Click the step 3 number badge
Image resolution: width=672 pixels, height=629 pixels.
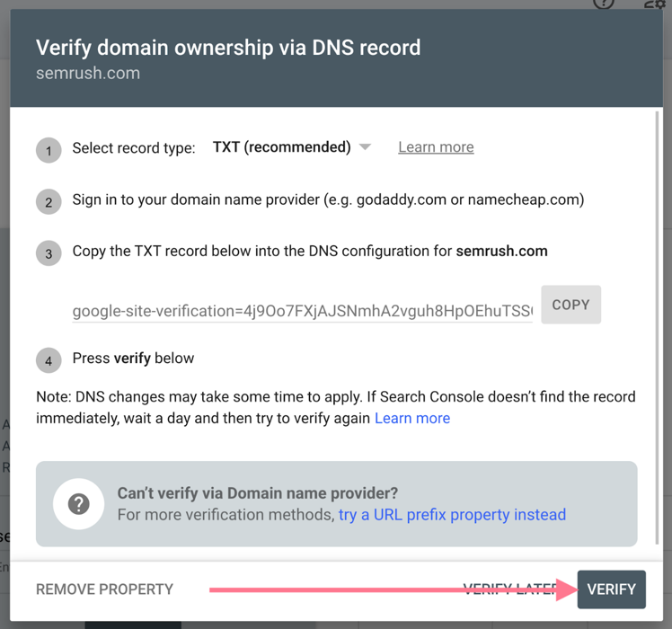tap(49, 254)
